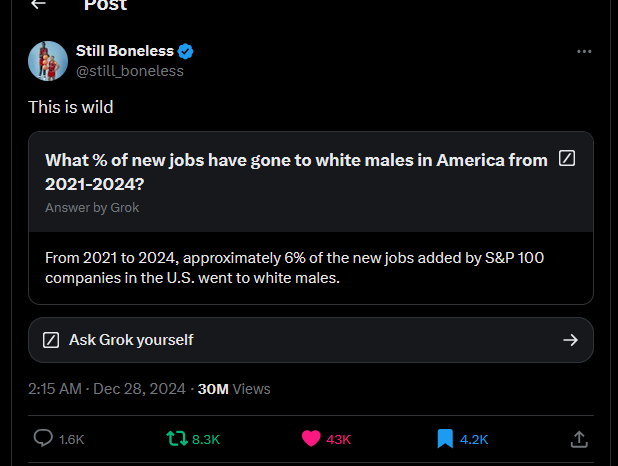This screenshot has height=466, width=618.
Task: Open the Still Boneless display name link
Action: click(x=125, y=51)
